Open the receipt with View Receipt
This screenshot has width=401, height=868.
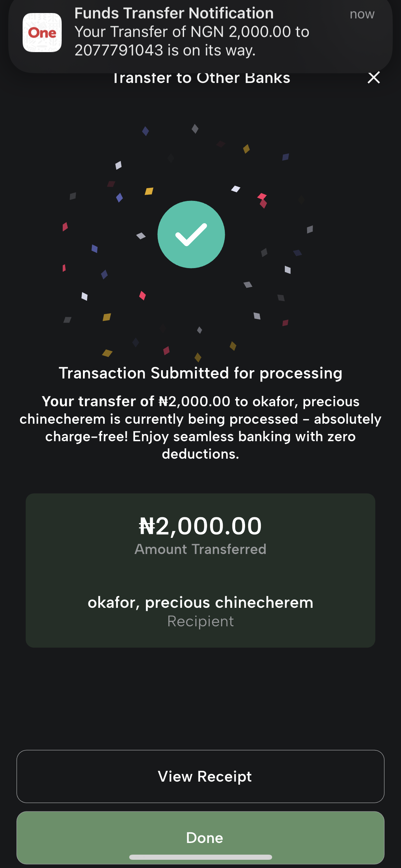(x=200, y=776)
